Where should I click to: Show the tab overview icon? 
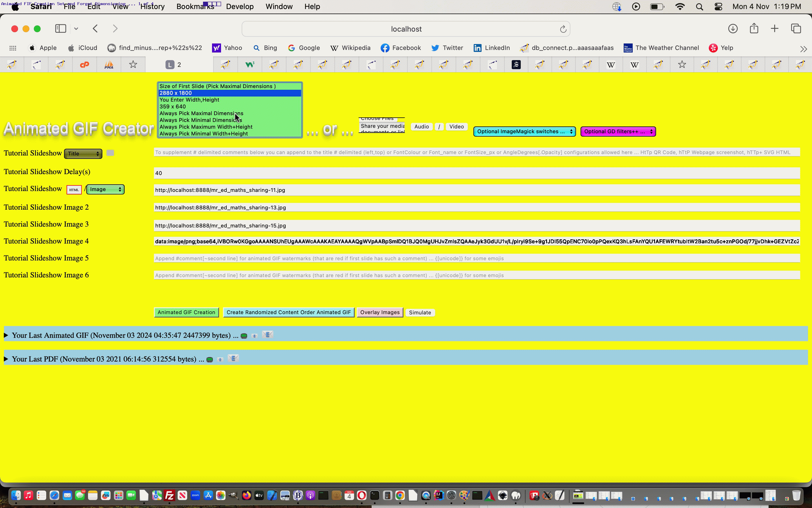click(796, 29)
